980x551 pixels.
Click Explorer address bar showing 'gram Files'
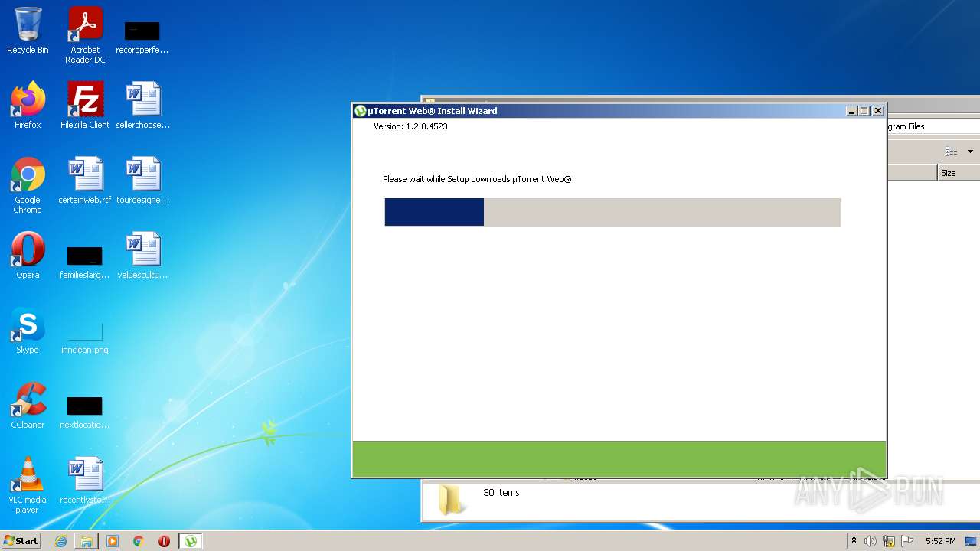tap(933, 127)
